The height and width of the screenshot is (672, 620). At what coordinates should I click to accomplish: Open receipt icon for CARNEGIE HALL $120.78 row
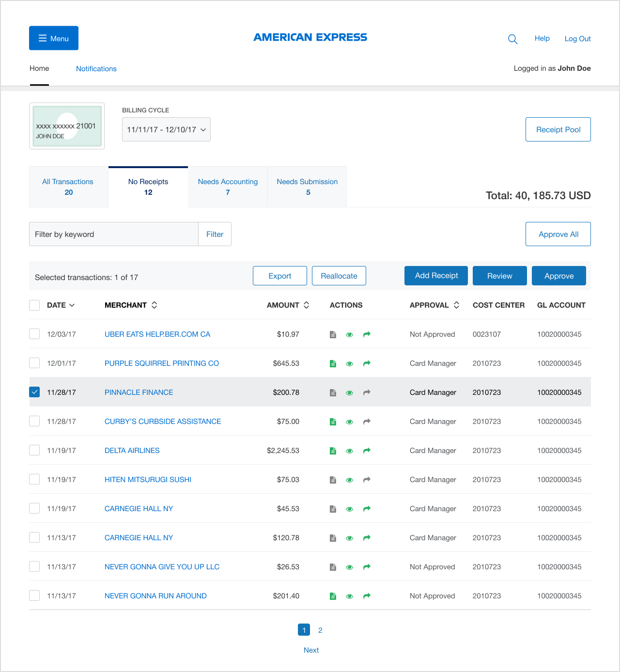point(333,538)
